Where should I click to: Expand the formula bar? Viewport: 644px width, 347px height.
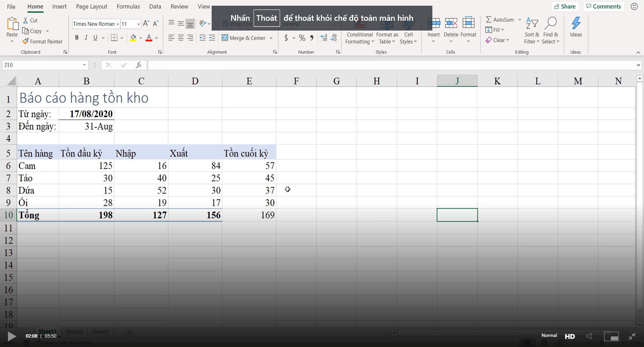(x=638, y=65)
